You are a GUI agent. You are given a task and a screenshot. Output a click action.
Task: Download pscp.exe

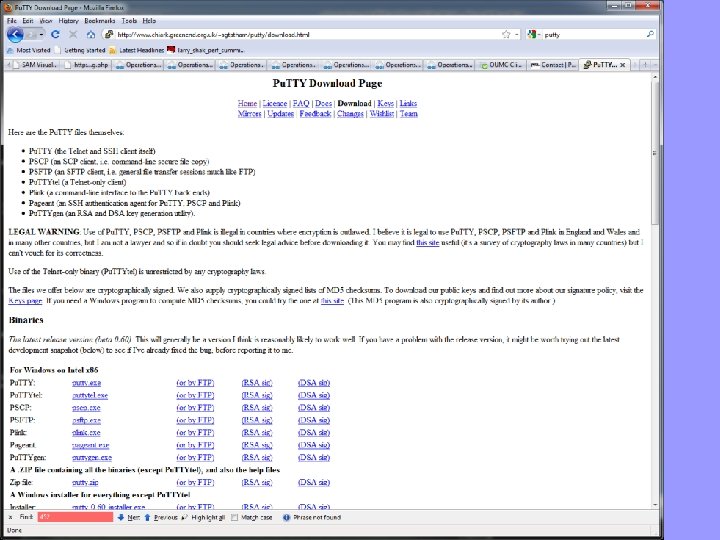click(x=86, y=408)
